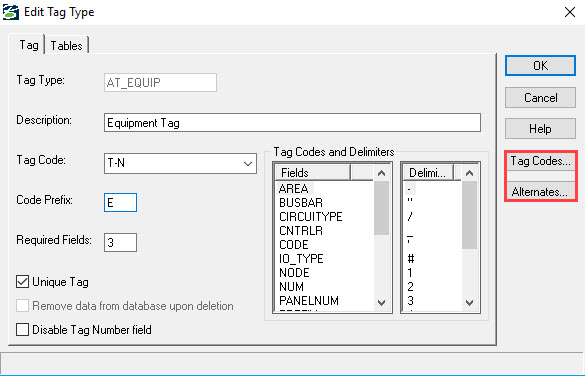585x376 pixels.
Task: Toggle Remove data from database upon deletion
Action: point(22,306)
